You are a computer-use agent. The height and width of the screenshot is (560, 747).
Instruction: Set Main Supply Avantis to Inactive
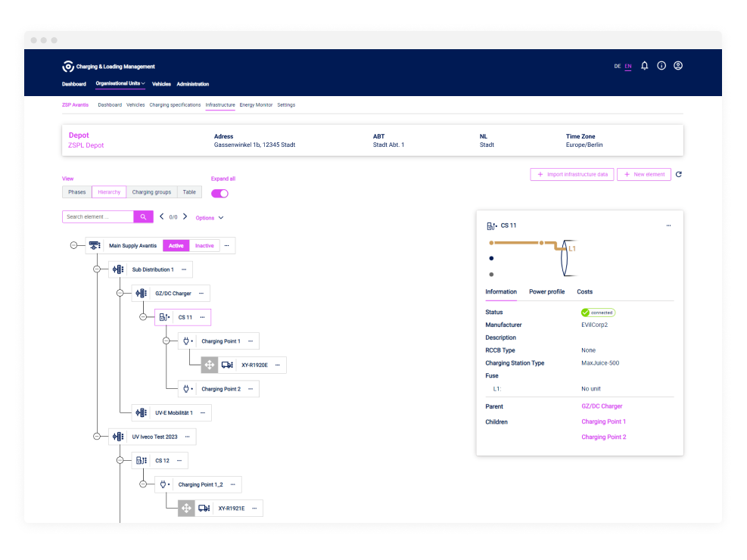tap(204, 246)
